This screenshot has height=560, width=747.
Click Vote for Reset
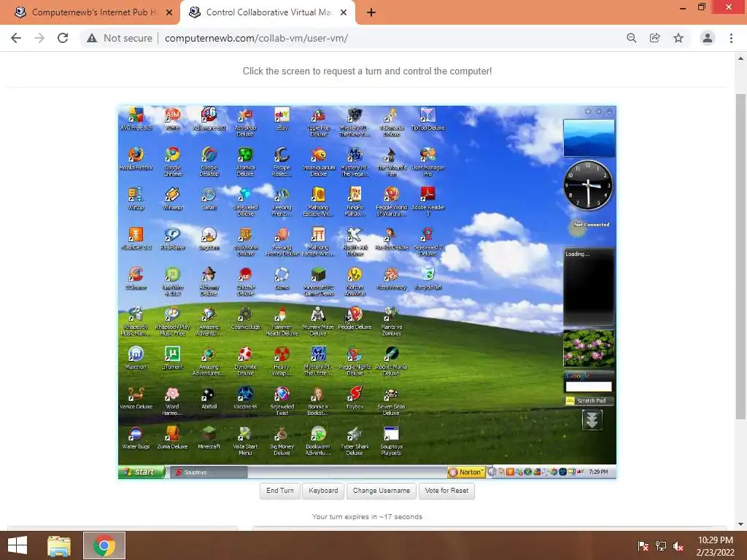coord(446,491)
